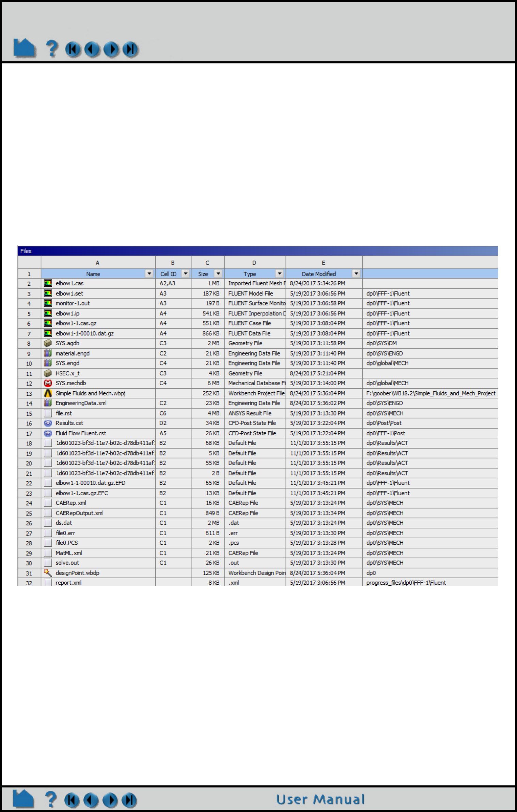Select the file name elbow1-1.cas.gz.EFC
The height and width of the screenshot is (812, 517).
(82, 493)
